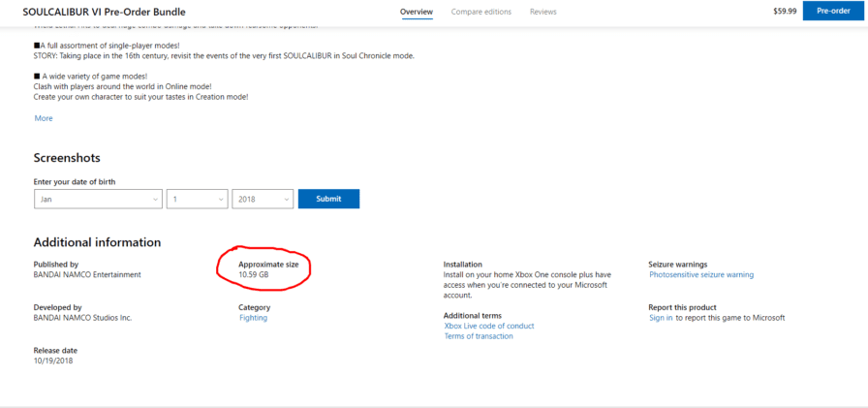The image size is (868, 408).
Task: Open the birth year dropdown showing 2018
Action: pos(263,199)
